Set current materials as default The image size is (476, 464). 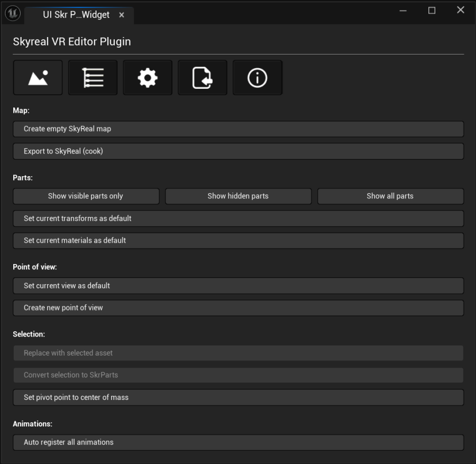[238, 241]
